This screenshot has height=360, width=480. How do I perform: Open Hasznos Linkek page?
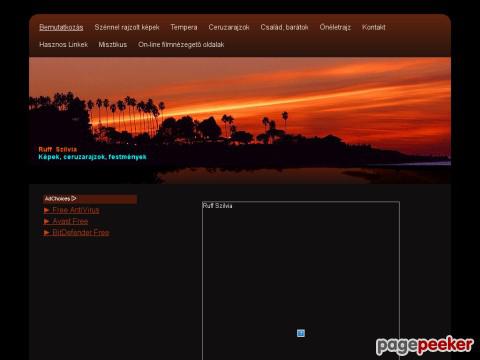tap(63, 45)
